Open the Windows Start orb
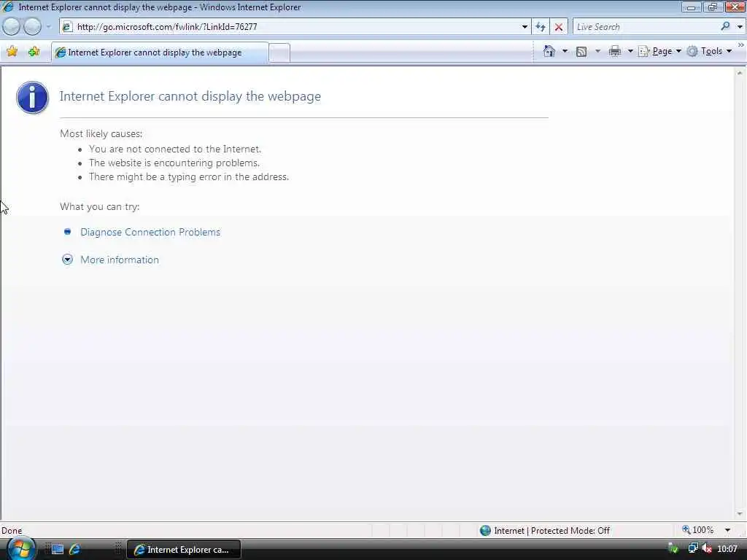 20,549
